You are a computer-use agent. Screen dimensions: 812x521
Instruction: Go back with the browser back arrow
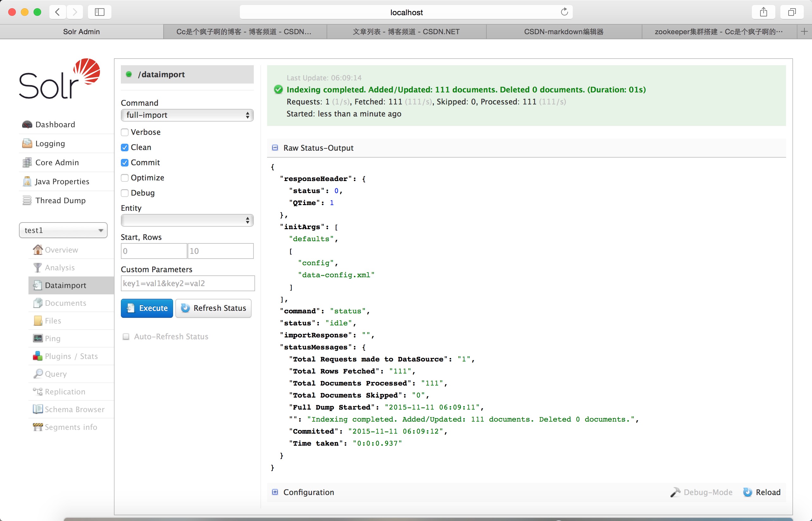tap(58, 12)
